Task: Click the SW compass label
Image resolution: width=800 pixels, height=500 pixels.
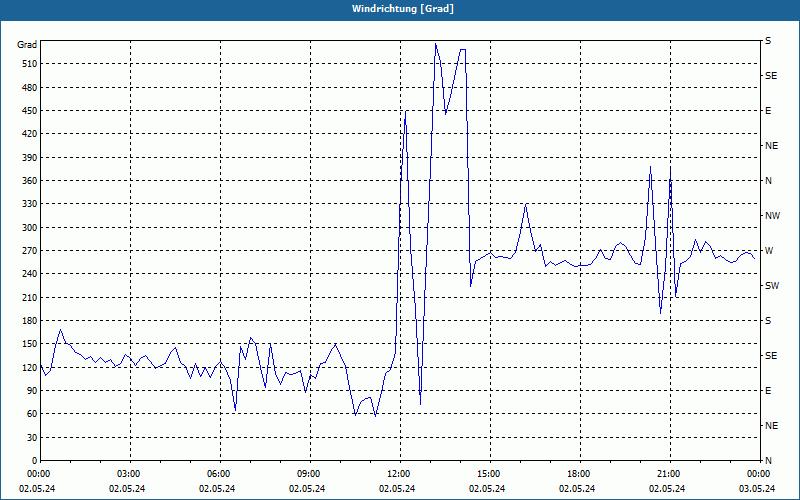Action: coord(772,286)
